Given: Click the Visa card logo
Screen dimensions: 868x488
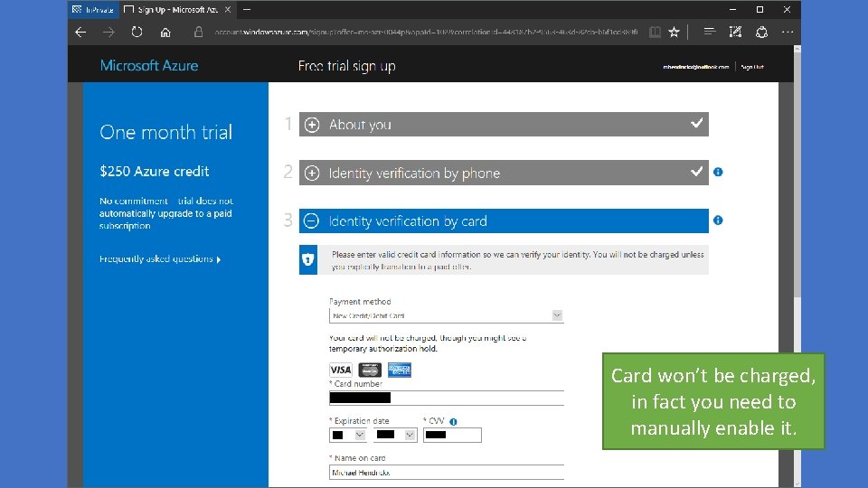Looking at the screenshot, I should click(x=341, y=370).
